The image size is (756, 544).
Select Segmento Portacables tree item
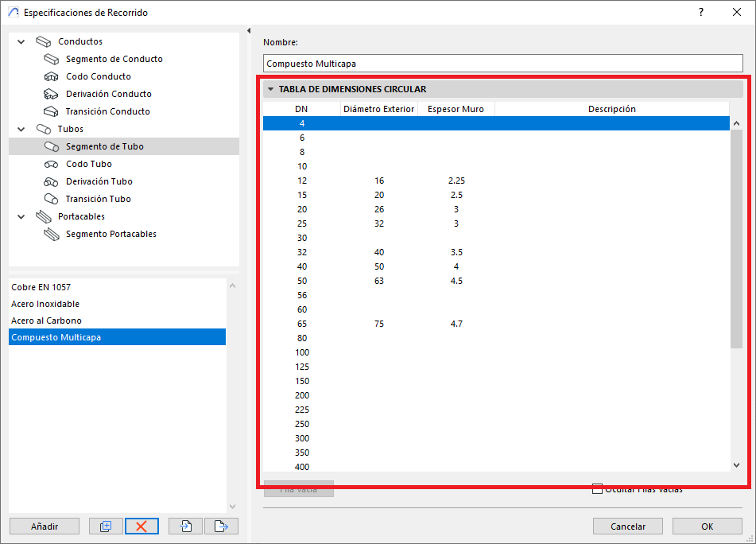[x=110, y=234]
